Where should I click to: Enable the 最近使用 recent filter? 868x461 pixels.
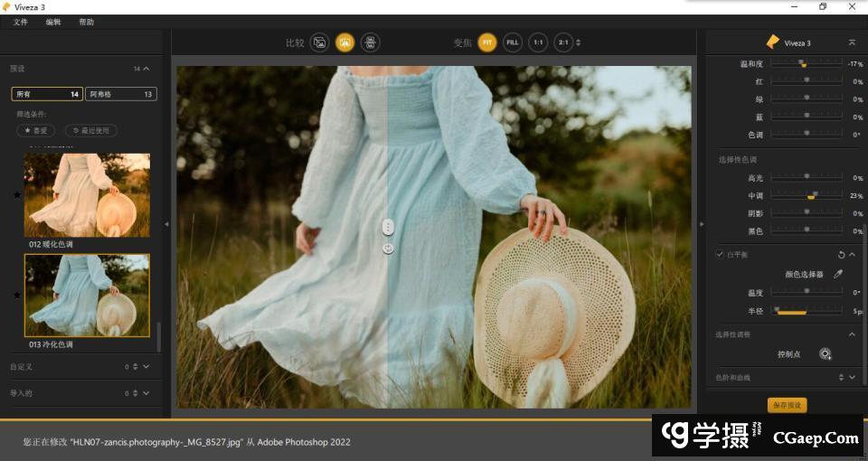tap(90, 131)
